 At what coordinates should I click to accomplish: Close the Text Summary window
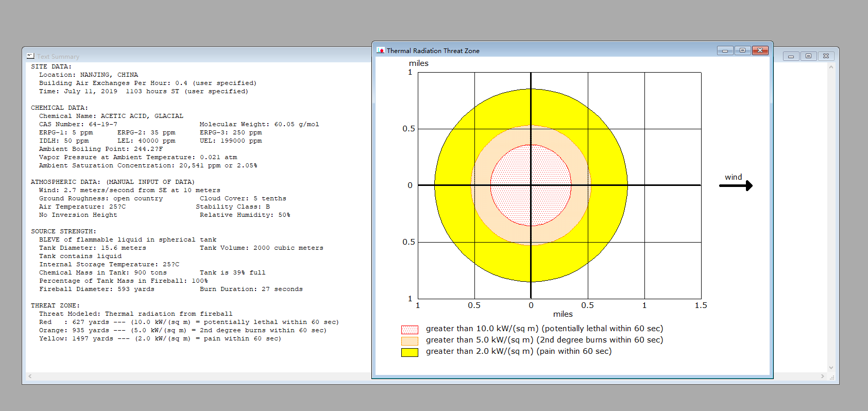click(x=826, y=56)
